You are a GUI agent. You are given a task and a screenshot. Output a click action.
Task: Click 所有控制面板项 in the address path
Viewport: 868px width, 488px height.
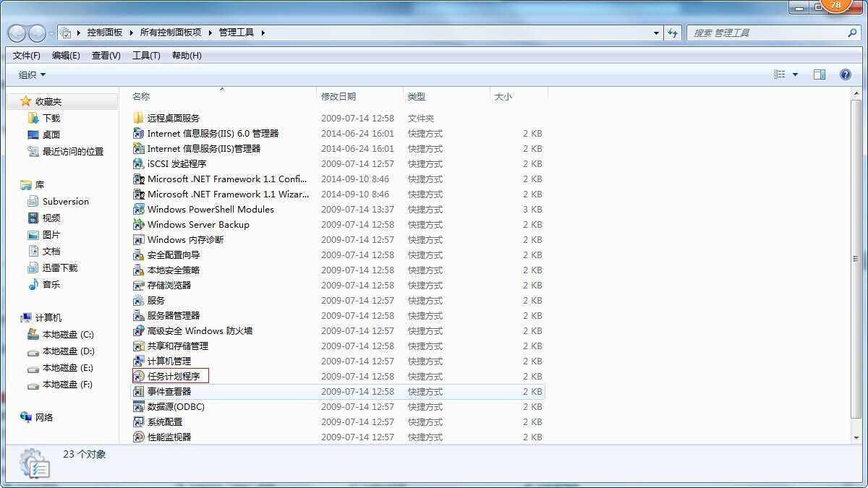(171, 33)
